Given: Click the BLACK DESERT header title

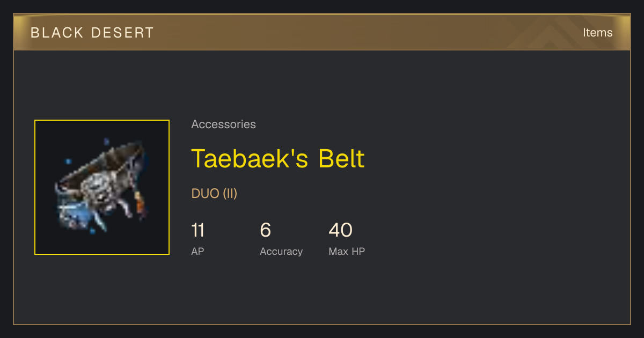Looking at the screenshot, I should point(92,33).
